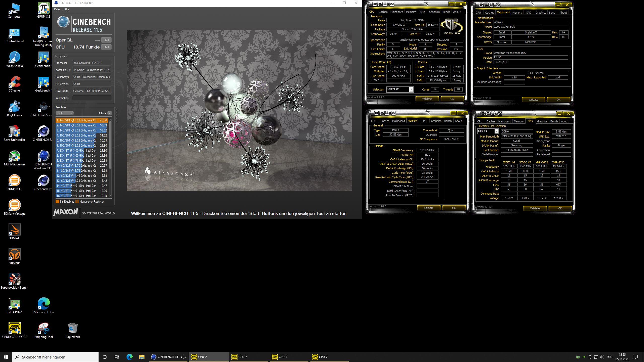This screenshot has width=644, height=362.
Task: Open File Explorer from taskbar
Action: point(142,357)
